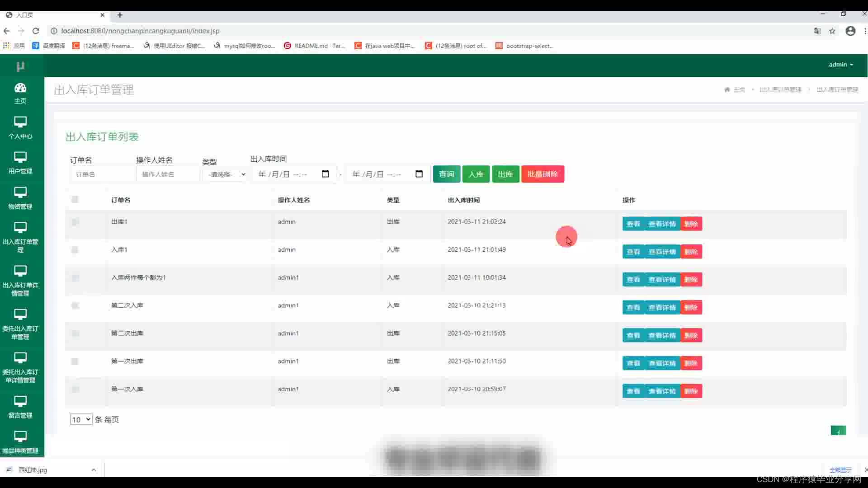Viewport: 868px width, 488px height.
Task: Open calendar picker for start date
Action: (325, 174)
